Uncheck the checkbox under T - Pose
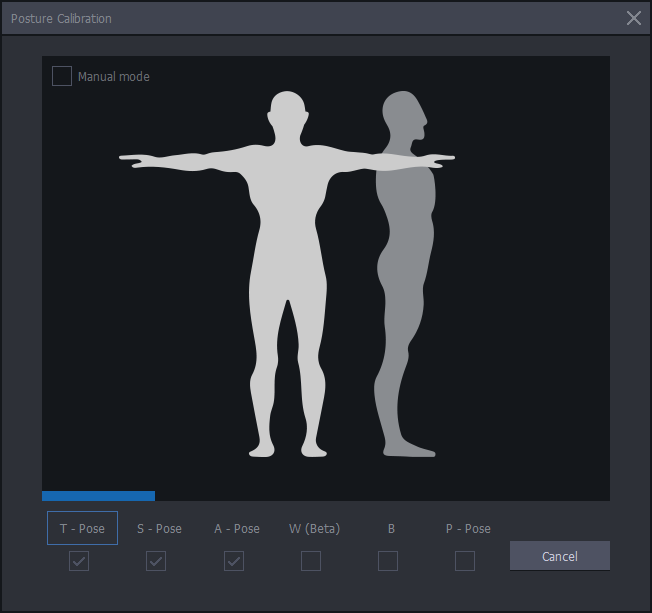This screenshot has width=652, height=613. coord(79,561)
